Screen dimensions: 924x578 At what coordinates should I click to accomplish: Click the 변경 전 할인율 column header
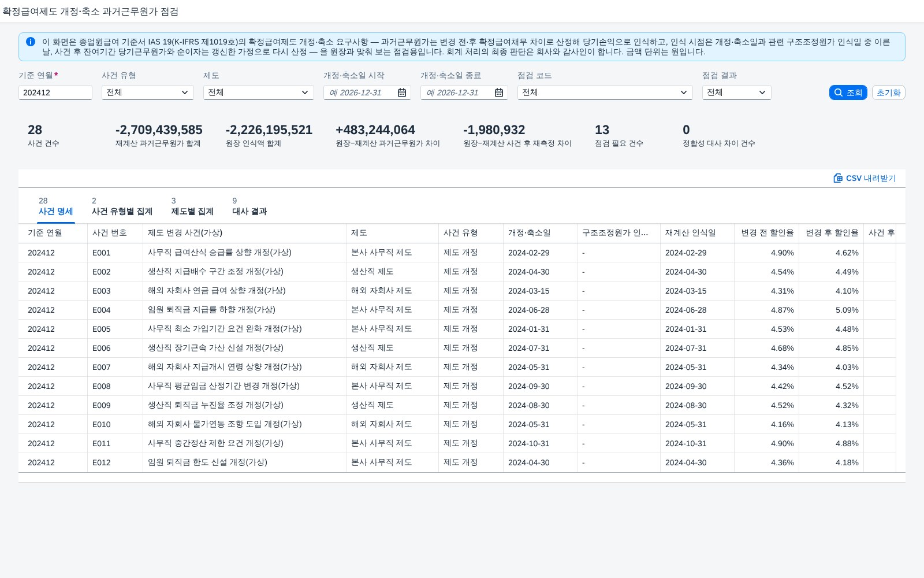(x=766, y=233)
